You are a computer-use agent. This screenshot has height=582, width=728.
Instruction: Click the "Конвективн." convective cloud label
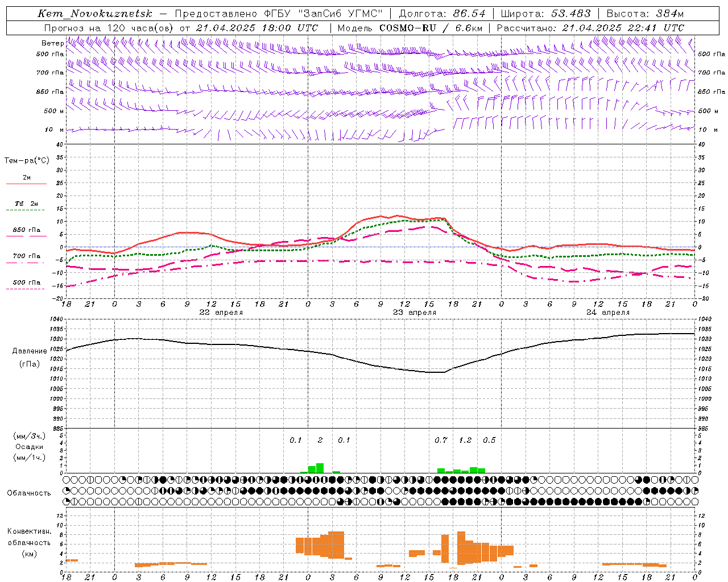coord(30,531)
